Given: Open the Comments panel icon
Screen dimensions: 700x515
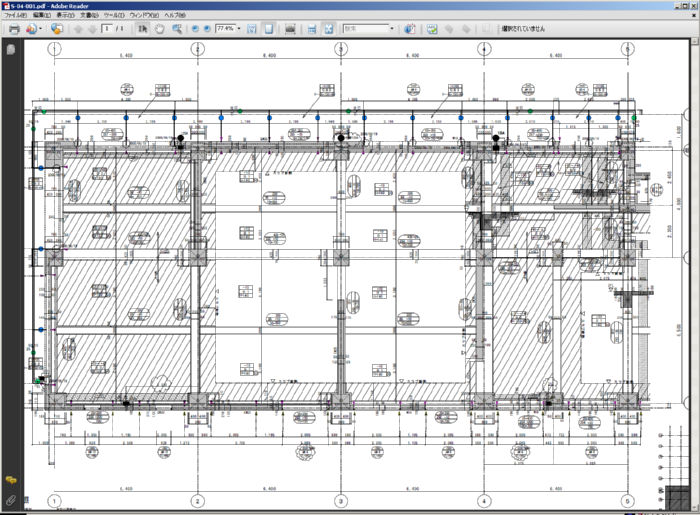Looking at the screenshot, I should [x=11, y=481].
